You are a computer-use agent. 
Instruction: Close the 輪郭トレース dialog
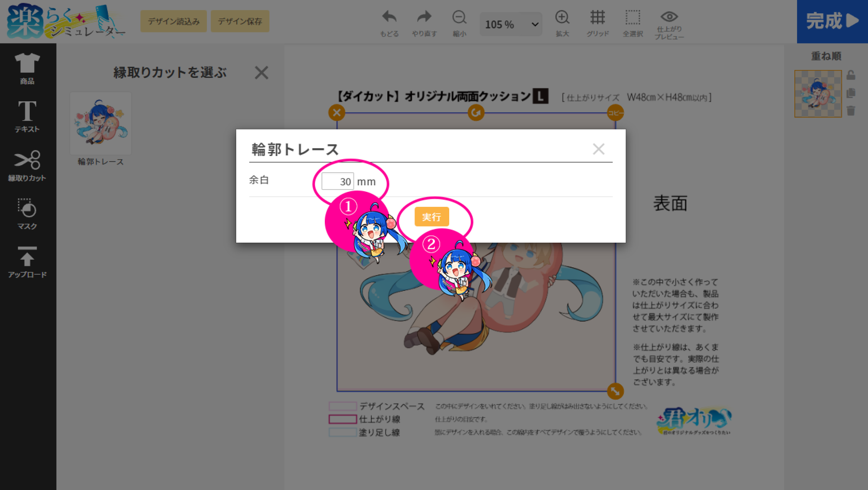click(598, 149)
